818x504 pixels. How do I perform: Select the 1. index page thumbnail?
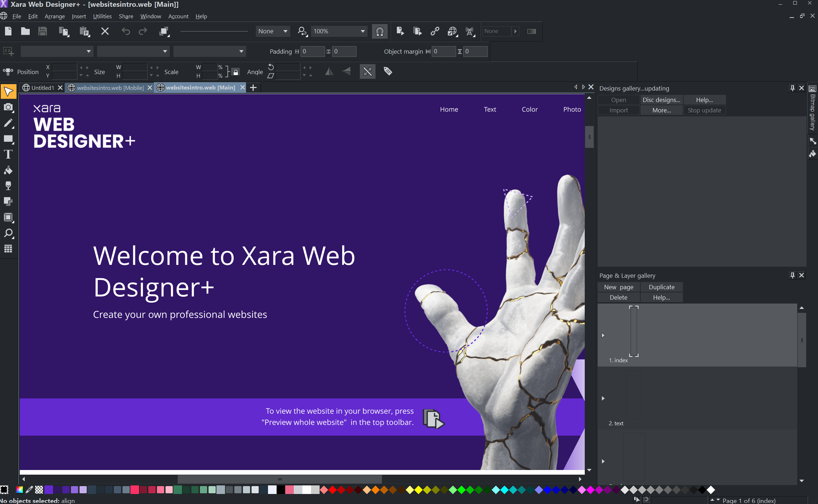tap(633, 331)
